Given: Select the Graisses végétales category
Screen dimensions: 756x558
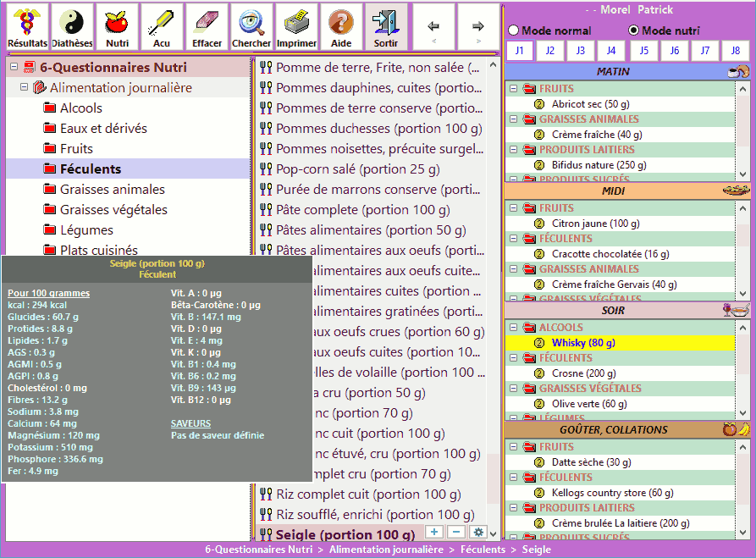Looking at the screenshot, I should coord(113,209).
